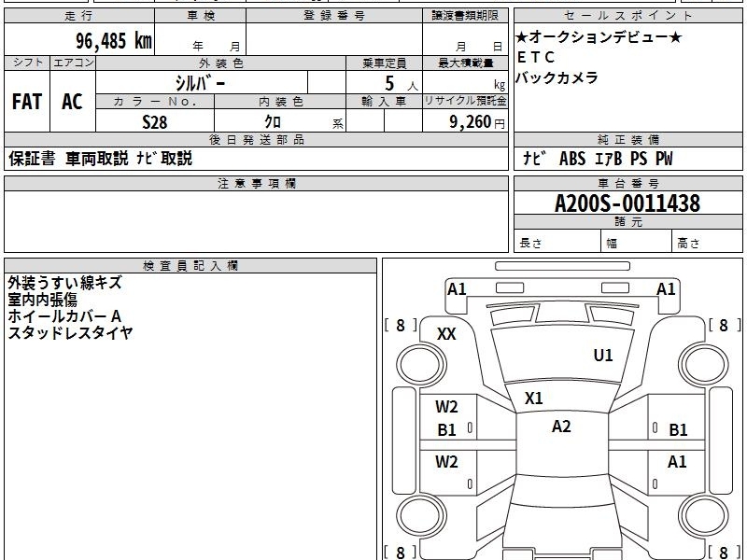747x560 pixels.
Task: Click inspector note ホイールカバー A
Action: click(x=64, y=316)
